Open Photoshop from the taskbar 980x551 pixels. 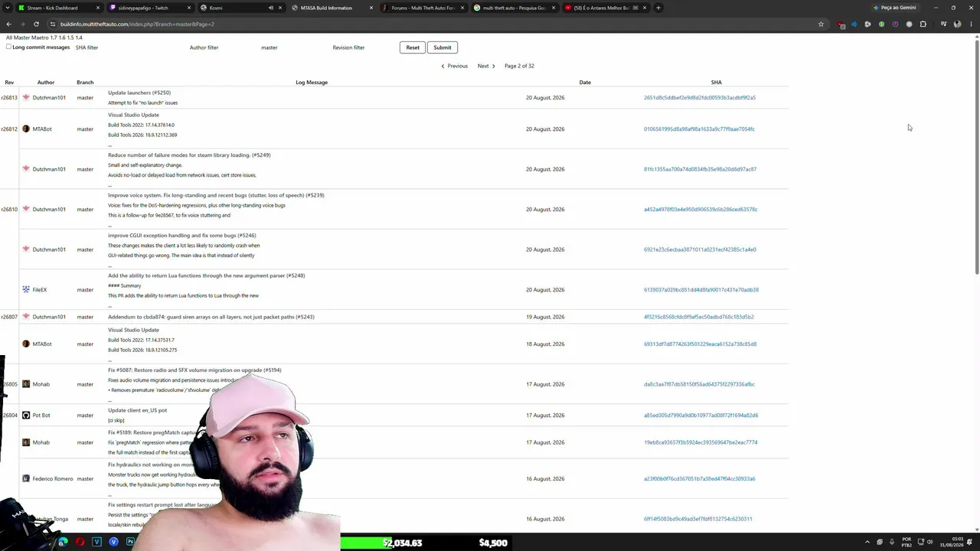[x=130, y=542]
